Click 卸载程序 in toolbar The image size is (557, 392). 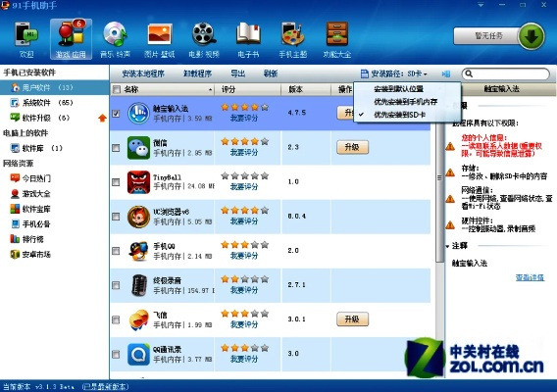click(197, 73)
